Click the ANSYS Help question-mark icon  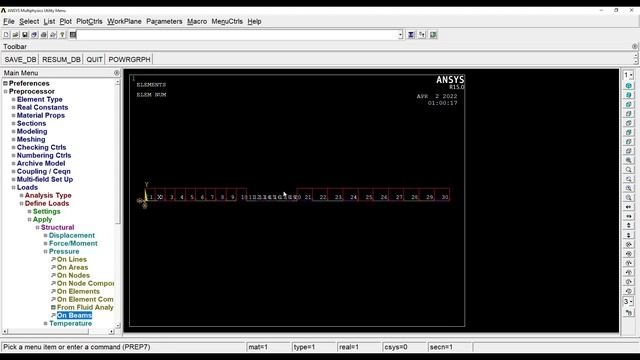[62, 35]
